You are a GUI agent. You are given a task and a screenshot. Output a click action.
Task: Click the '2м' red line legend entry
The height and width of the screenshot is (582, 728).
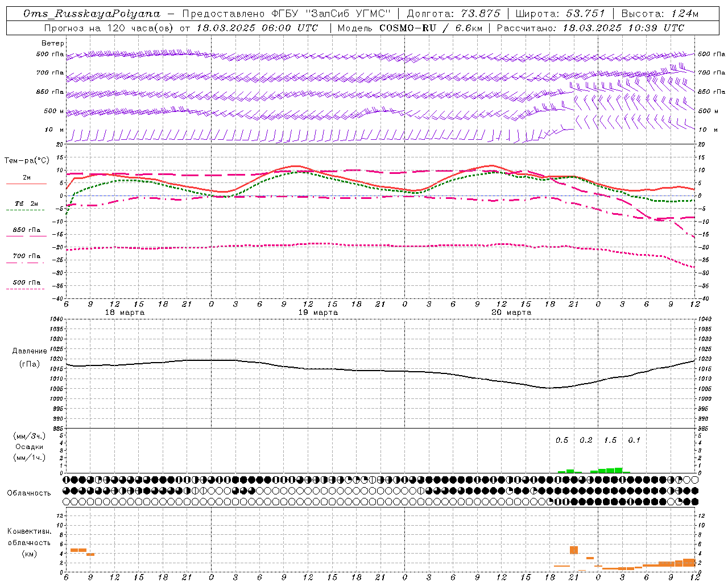27,177
